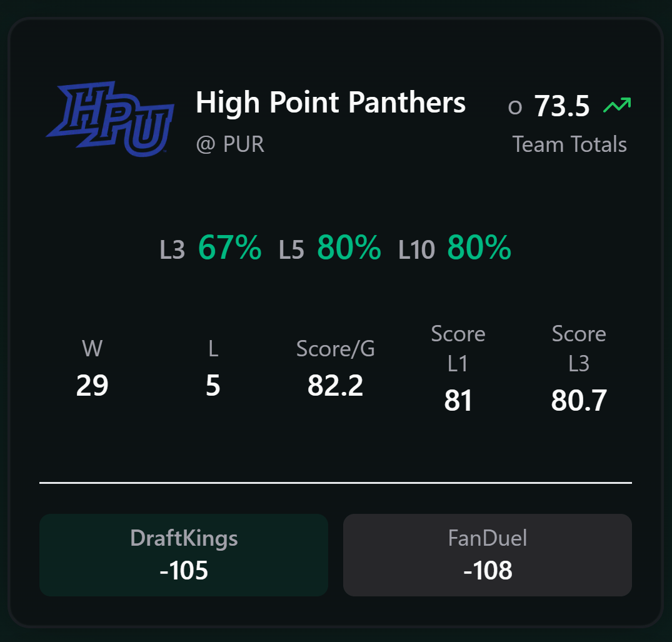Click the FanDuel sportsbook name
Image resolution: width=672 pixels, height=642 pixels.
coord(488,538)
